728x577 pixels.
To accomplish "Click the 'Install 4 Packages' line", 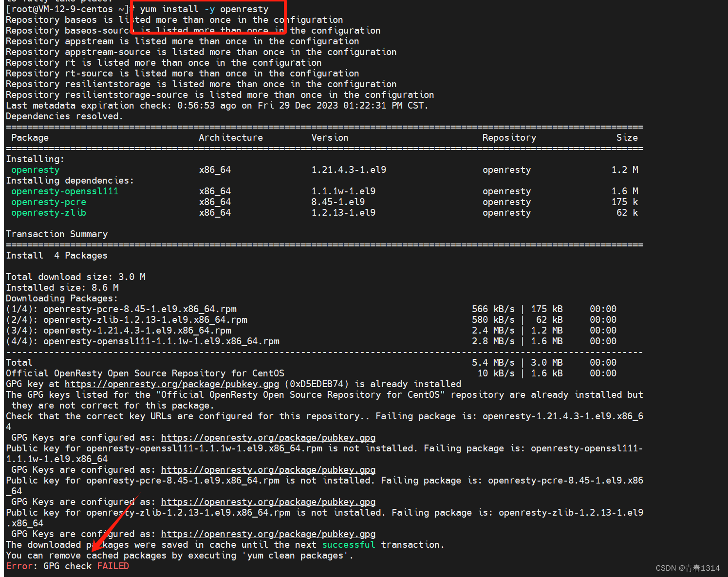I will pos(56,256).
